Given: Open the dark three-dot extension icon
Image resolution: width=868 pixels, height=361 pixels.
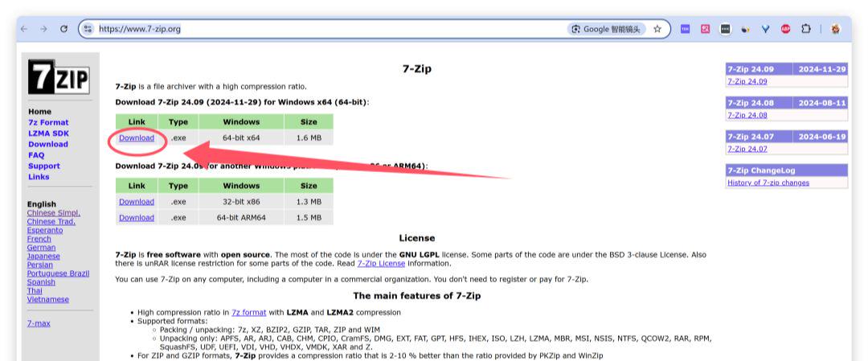Looking at the screenshot, I should pyautogui.click(x=725, y=29).
